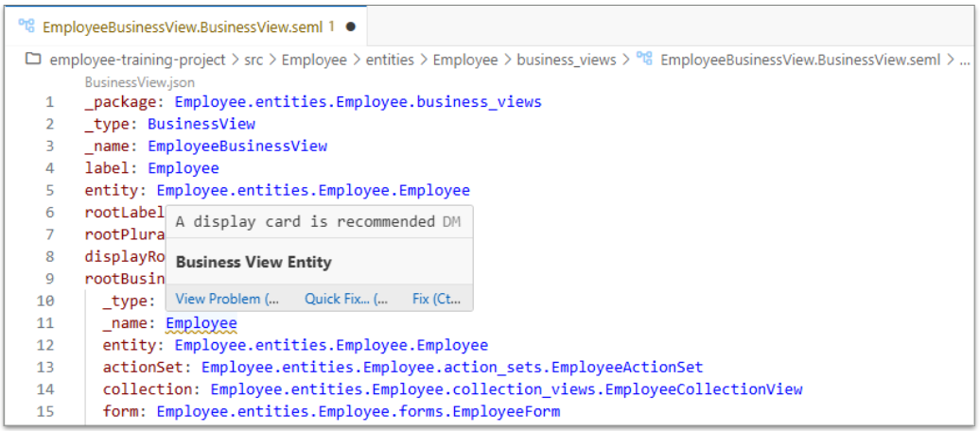Image resolution: width=980 pixels, height=431 pixels.
Task: Click the unsaved dot on the editor tab
Action: tap(351, 26)
